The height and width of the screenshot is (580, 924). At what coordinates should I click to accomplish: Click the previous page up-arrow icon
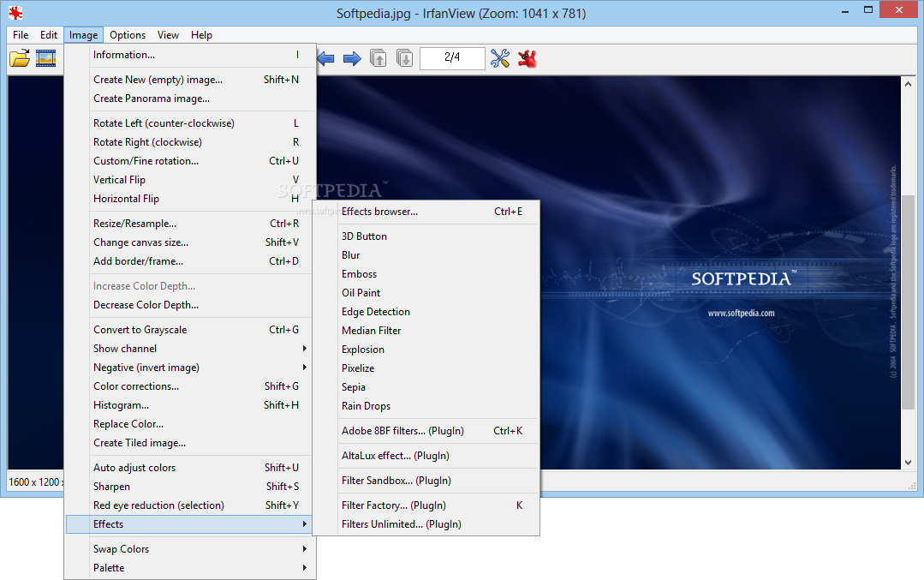[x=379, y=58]
